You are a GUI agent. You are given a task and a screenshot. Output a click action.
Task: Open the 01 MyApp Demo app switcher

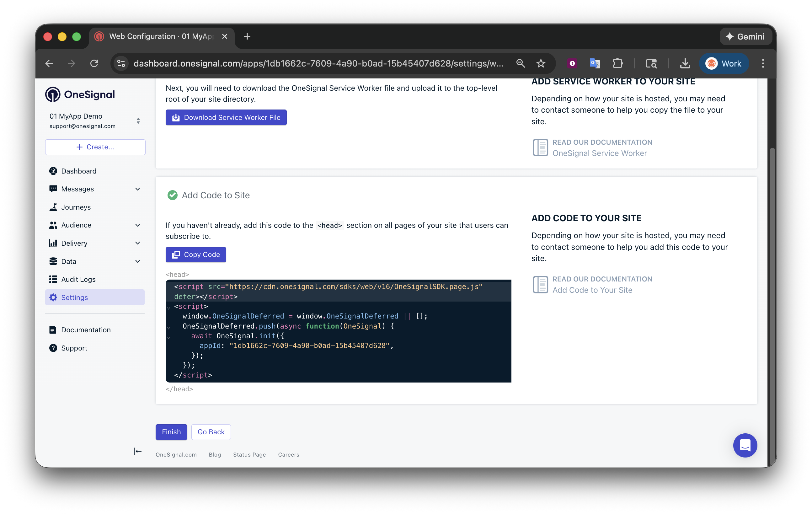(x=95, y=121)
